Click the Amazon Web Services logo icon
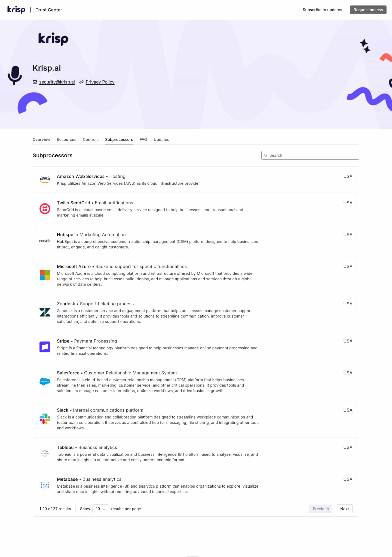This screenshot has width=392, height=557. pyautogui.click(x=45, y=180)
